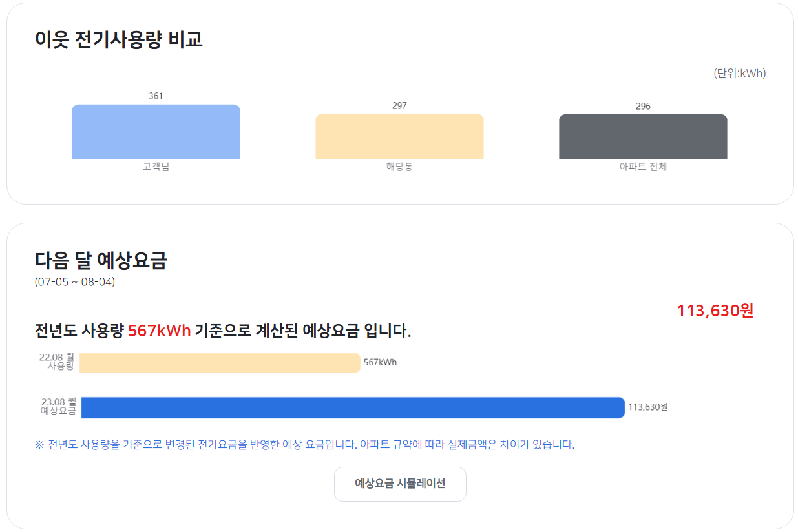The image size is (798, 532).
Task: Open the 예상요금 시뮬레이션 simulation button
Action: pyautogui.click(x=400, y=484)
